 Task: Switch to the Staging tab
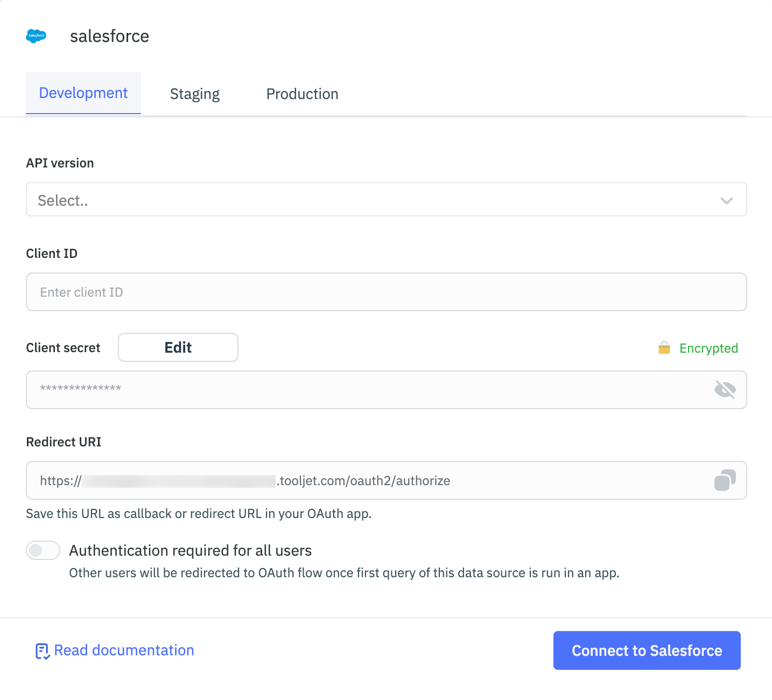[x=194, y=93]
